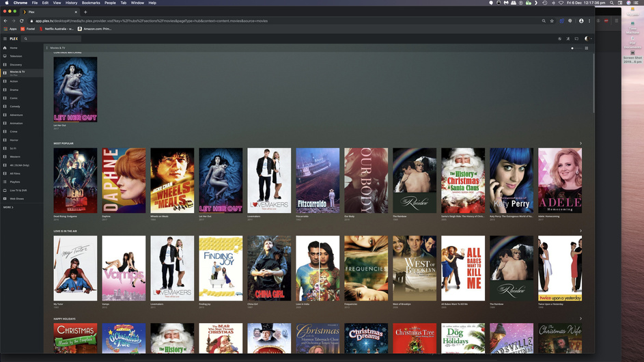Open the HAPPY HOLIDAYS section heading
Image resolution: width=644 pixels, height=362 pixels.
[64, 318]
